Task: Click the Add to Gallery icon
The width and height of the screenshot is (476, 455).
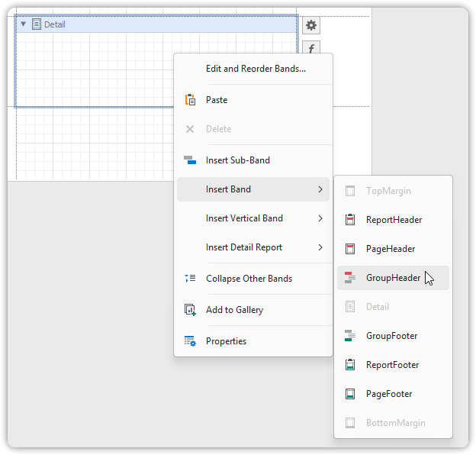Action: tap(190, 310)
